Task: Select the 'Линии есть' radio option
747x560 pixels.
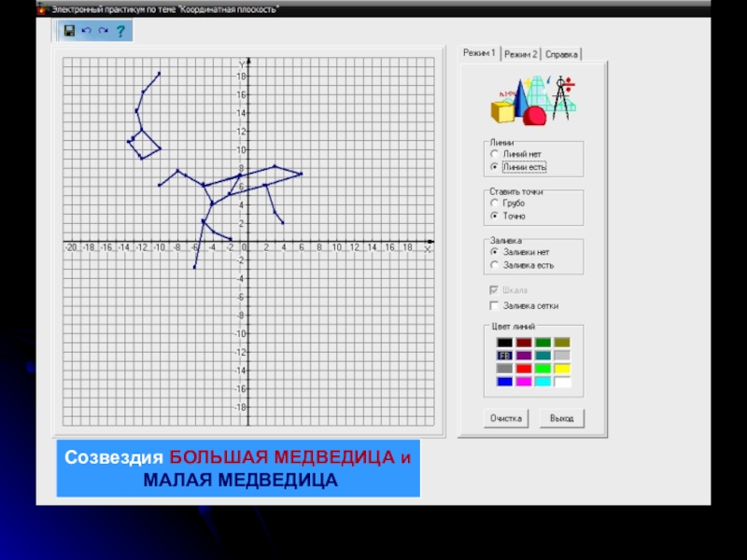Action: [x=495, y=166]
